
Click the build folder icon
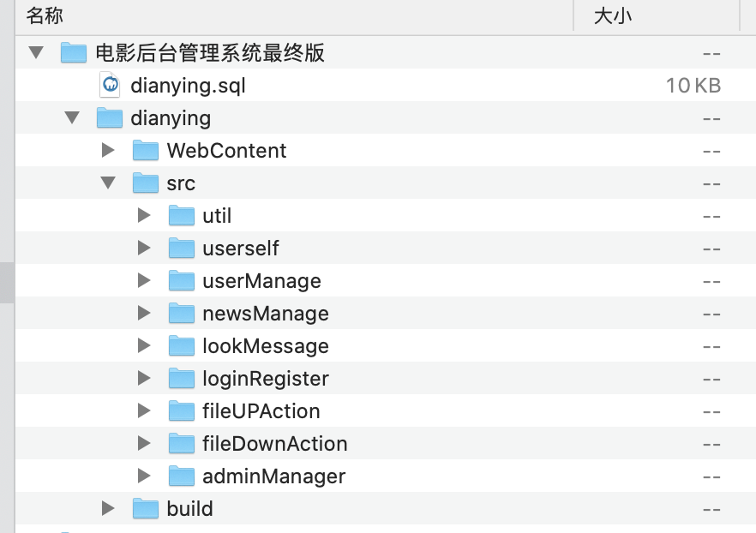point(146,508)
